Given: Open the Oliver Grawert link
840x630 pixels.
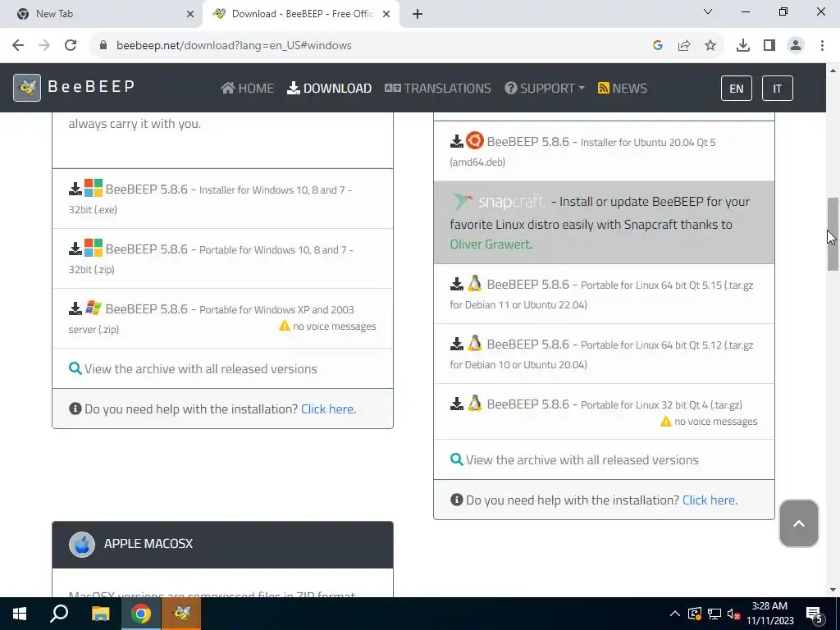Looking at the screenshot, I should point(490,244).
